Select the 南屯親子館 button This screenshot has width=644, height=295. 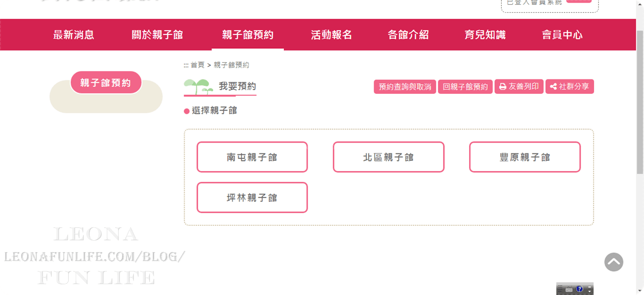click(x=252, y=157)
